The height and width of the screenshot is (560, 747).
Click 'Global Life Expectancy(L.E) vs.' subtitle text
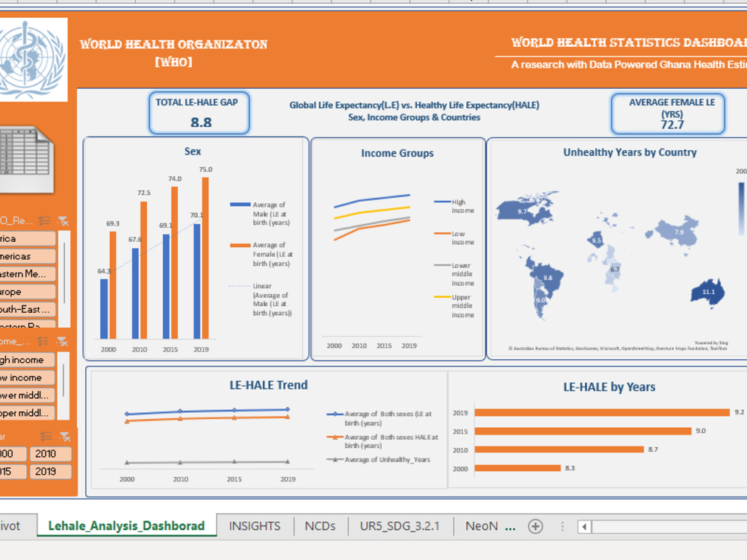pyautogui.click(x=414, y=105)
